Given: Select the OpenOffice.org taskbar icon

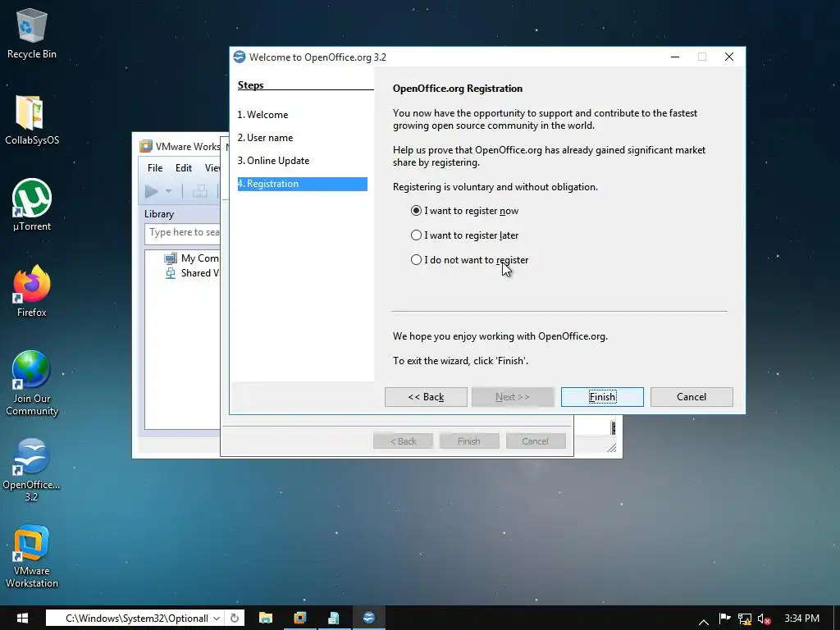Looking at the screenshot, I should 368,619.
